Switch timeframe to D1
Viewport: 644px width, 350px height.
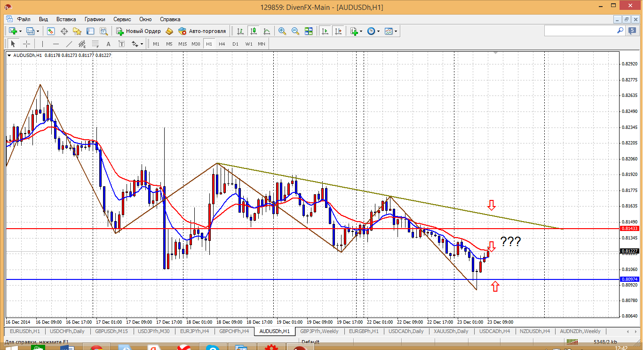[235, 44]
